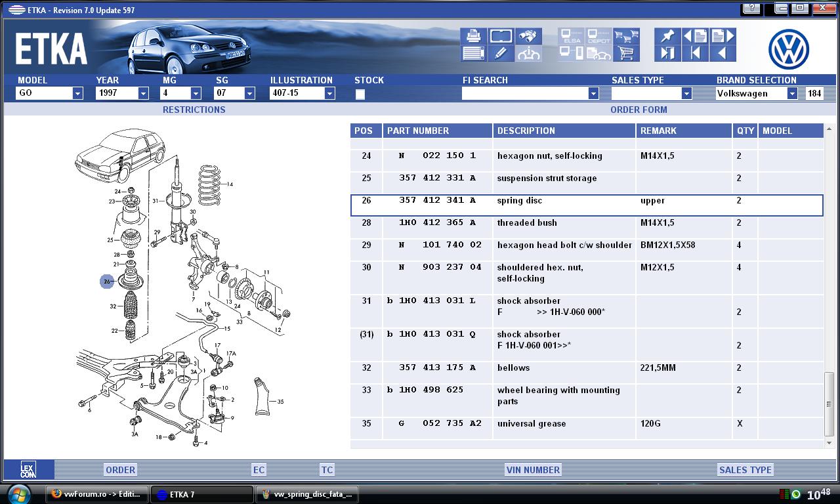Click the FI SEARCH input field
Screen dimensions: 840x504
[525, 93]
